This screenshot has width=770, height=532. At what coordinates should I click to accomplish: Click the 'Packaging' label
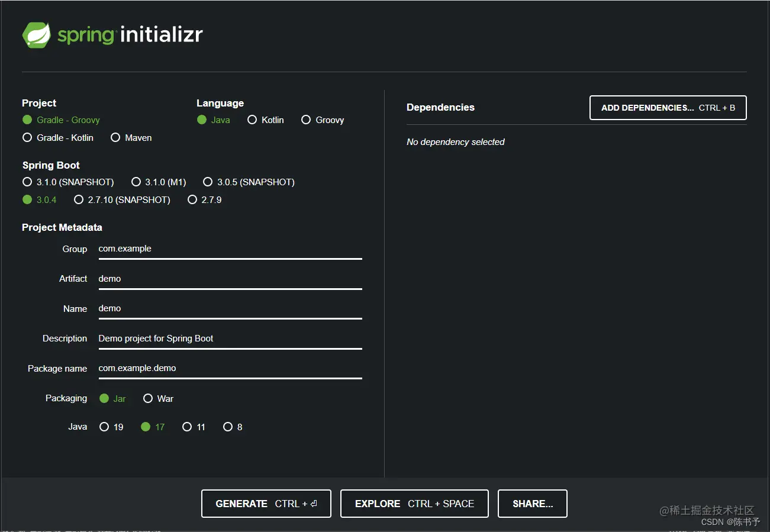tap(66, 398)
